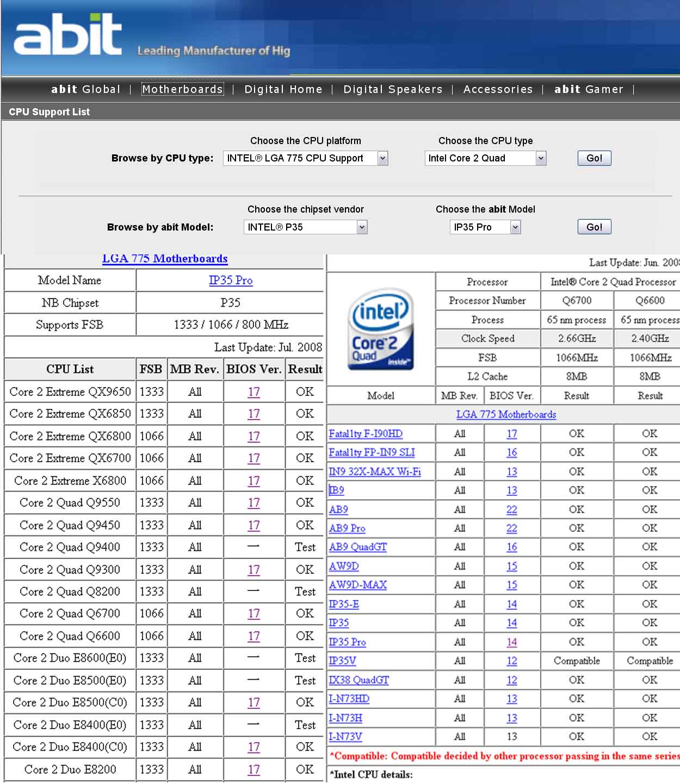Open BIOS 12 link for IP35V
This screenshot has width=680, height=784.
pyautogui.click(x=512, y=661)
